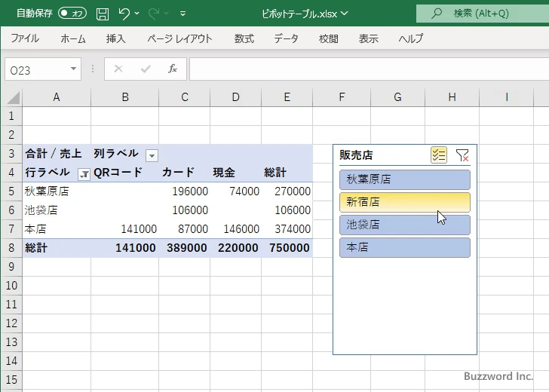The height and width of the screenshot is (392, 549).
Task: Click the greyed Redo arrow icon
Action: 153,14
